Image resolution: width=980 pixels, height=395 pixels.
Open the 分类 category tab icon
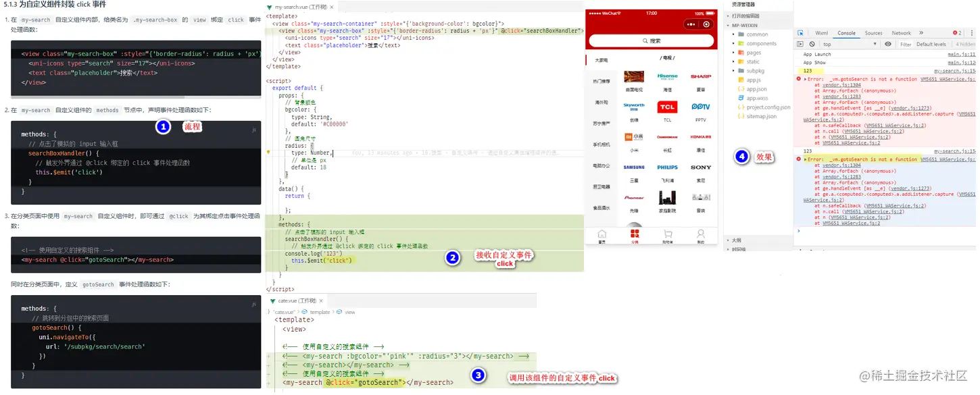pyautogui.click(x=635, y=236)
